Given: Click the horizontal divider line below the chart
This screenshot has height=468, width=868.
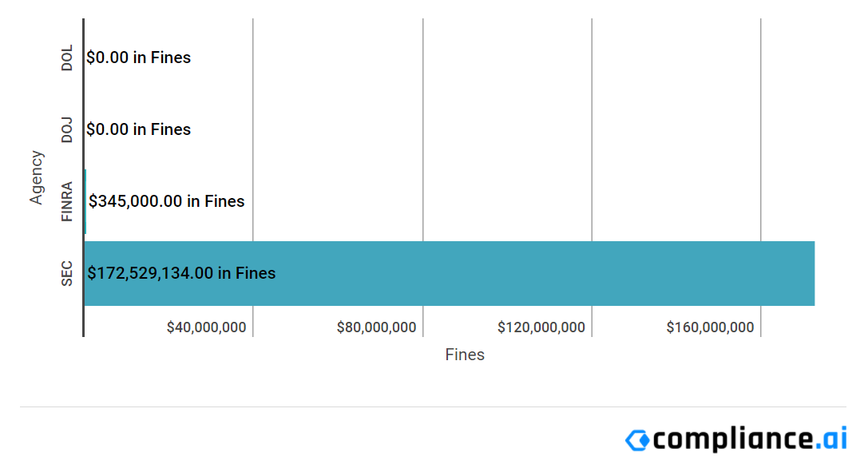Looking at the screenshot, I should (x=433, y=407).
